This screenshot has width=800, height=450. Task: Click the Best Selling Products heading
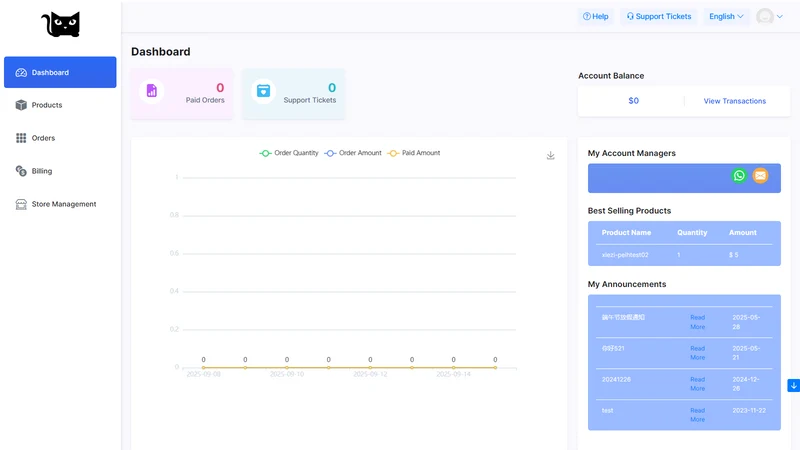629,211
